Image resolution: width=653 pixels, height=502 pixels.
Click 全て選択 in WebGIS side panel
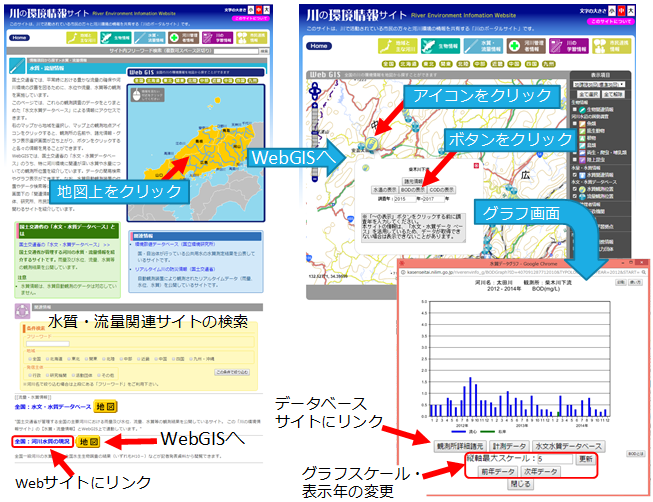pyautogui.click(x=588, y=95)
